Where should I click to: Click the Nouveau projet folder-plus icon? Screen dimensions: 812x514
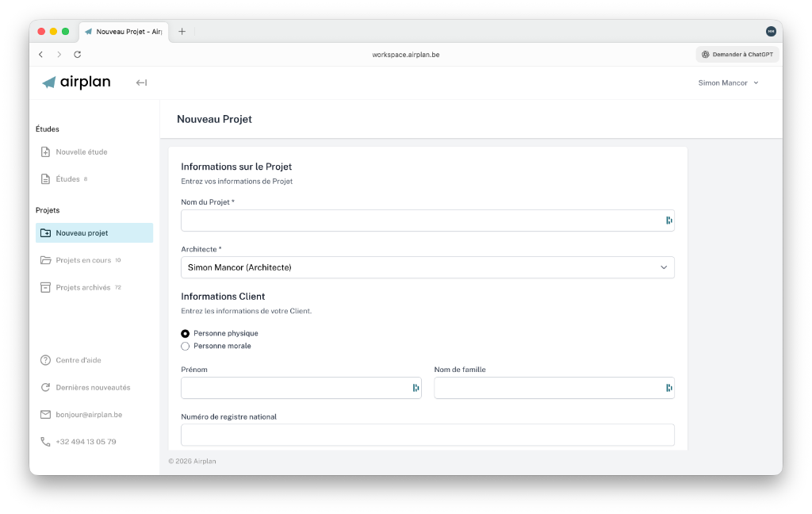[x=45, y=232]
